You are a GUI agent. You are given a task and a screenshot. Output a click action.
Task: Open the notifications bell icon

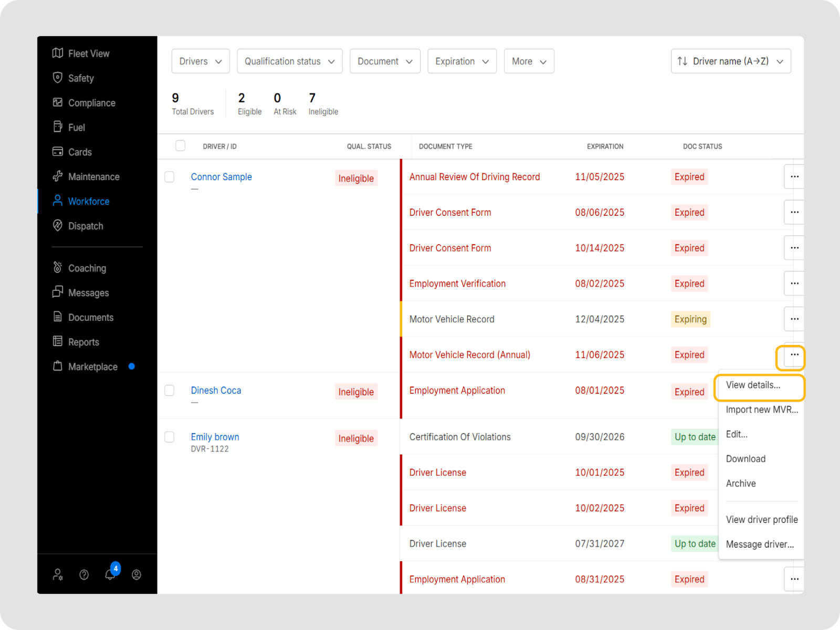click(x=110, y=574)
